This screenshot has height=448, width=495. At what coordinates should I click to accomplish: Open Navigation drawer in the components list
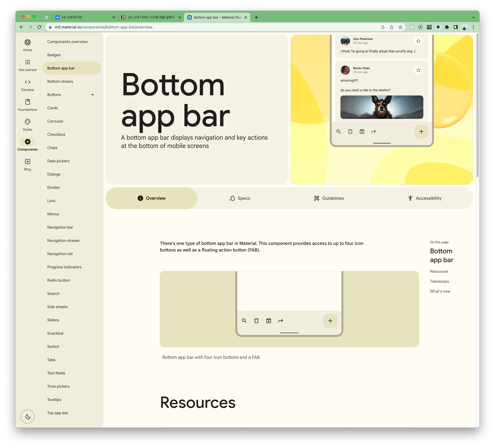(63, 241)
